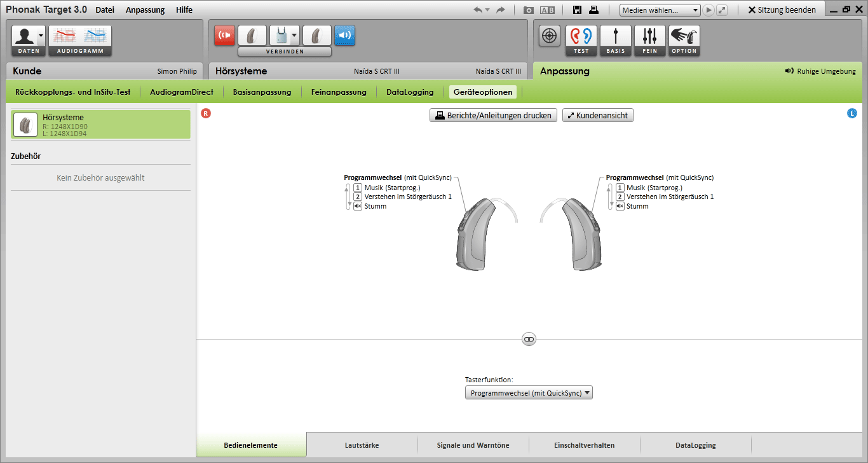Select the left hearing aid icon in toolbar

[316, 36]
